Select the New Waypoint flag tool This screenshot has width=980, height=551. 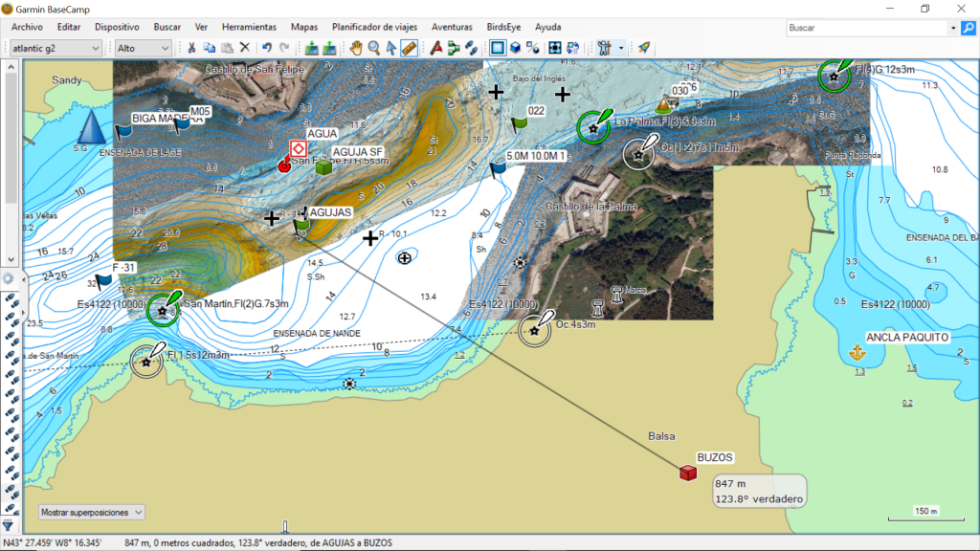436,48
